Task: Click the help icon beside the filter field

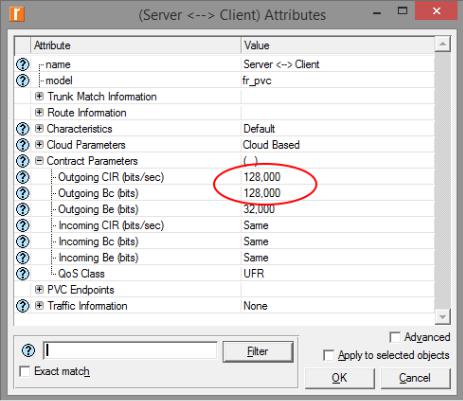Action: pos(28,350)
